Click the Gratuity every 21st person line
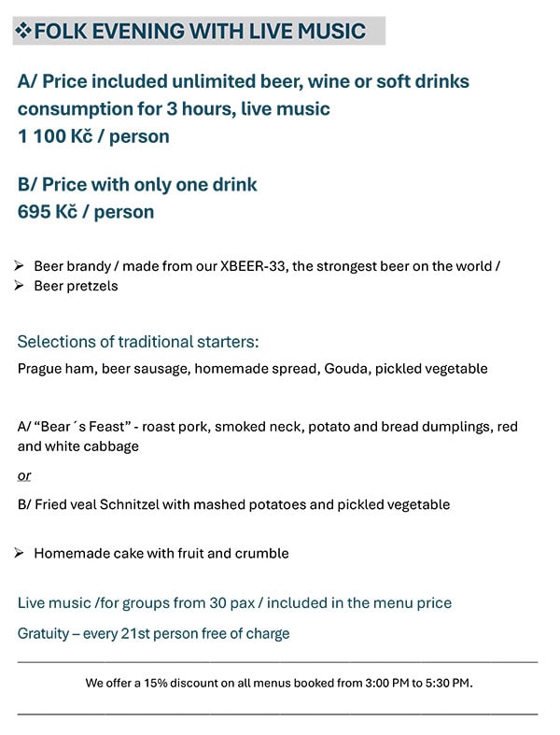560x735 pixels. pyautogui.click(x=154, y=633)
